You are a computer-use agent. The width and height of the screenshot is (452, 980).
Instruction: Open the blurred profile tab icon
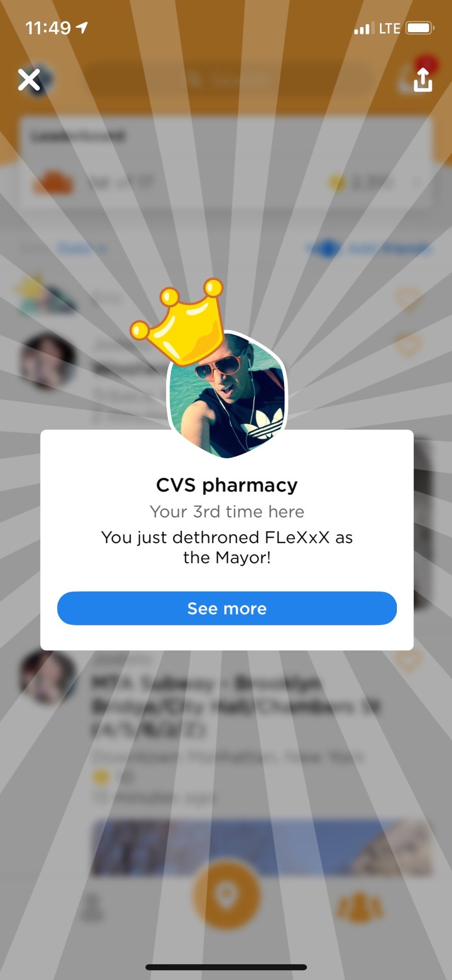pyautogui.click(x=92, y=907)
